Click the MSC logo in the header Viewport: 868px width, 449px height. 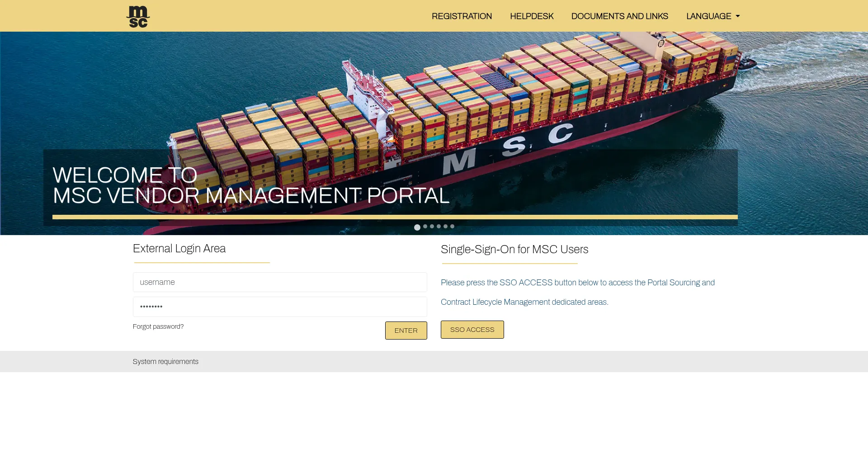[x=138, y=16]
